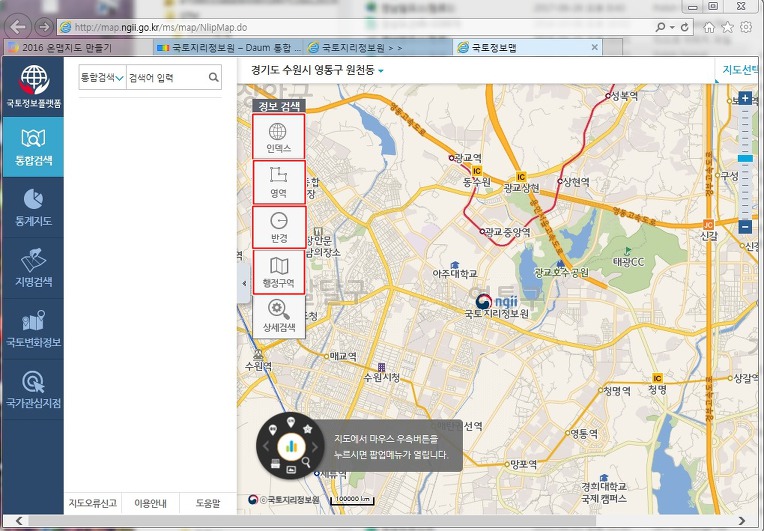Click the horizontal scrollbar left arrow
The height and width of the screenshot is (531, 764).
coord(19,521)
